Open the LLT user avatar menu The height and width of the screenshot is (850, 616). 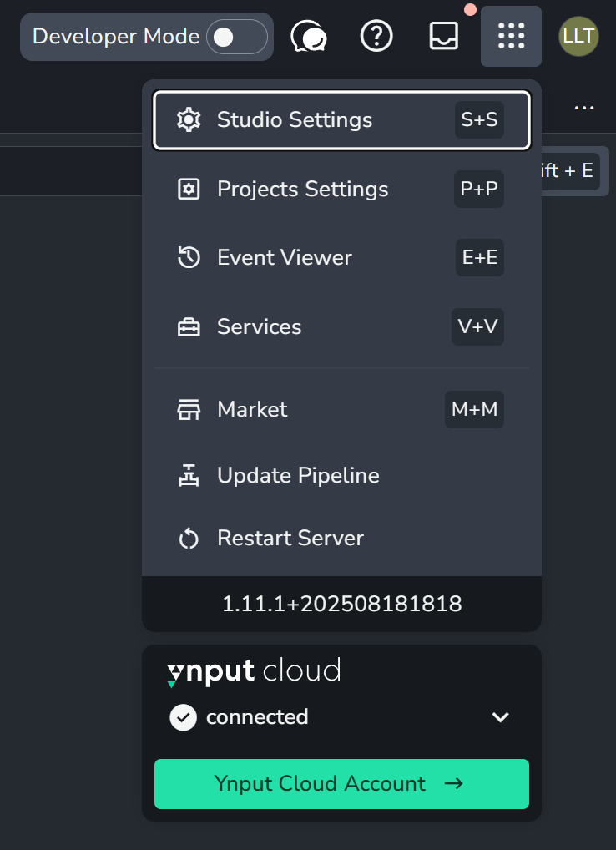(x=578, y=36)
